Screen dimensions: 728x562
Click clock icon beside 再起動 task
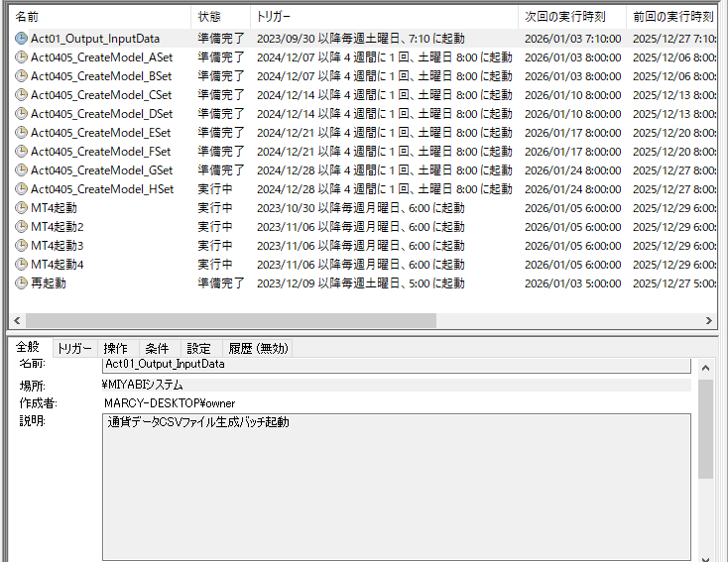[21, 283]
